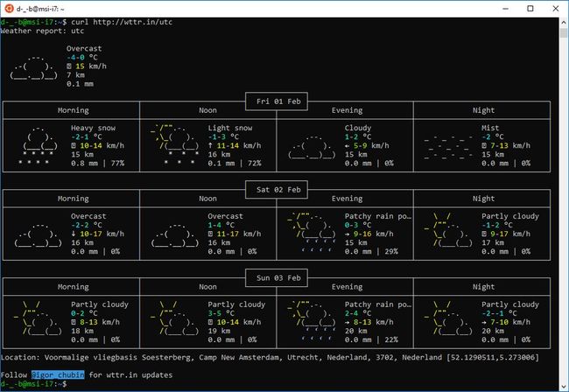Select the Sat 02 Feb date header

click(277, 189)
